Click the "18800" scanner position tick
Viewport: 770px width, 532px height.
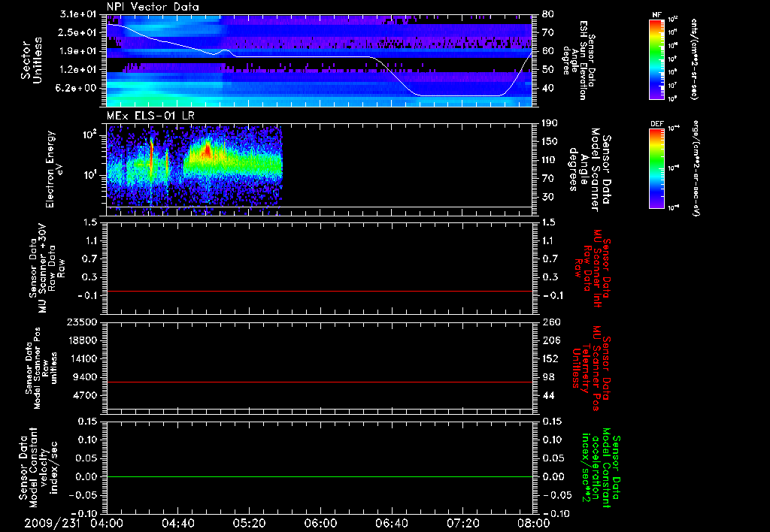click(x=81, y=340)
